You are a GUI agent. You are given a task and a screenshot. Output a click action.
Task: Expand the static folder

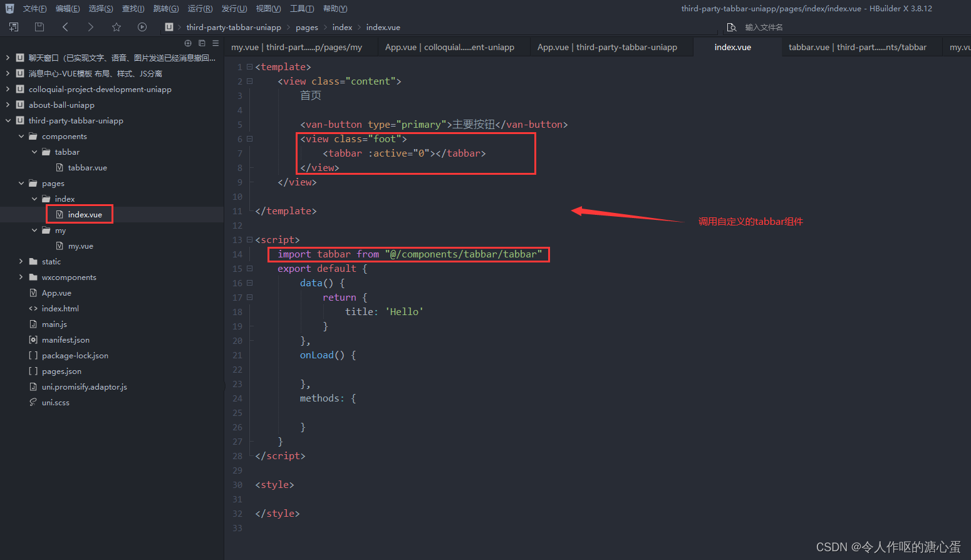tap(21, 261)
